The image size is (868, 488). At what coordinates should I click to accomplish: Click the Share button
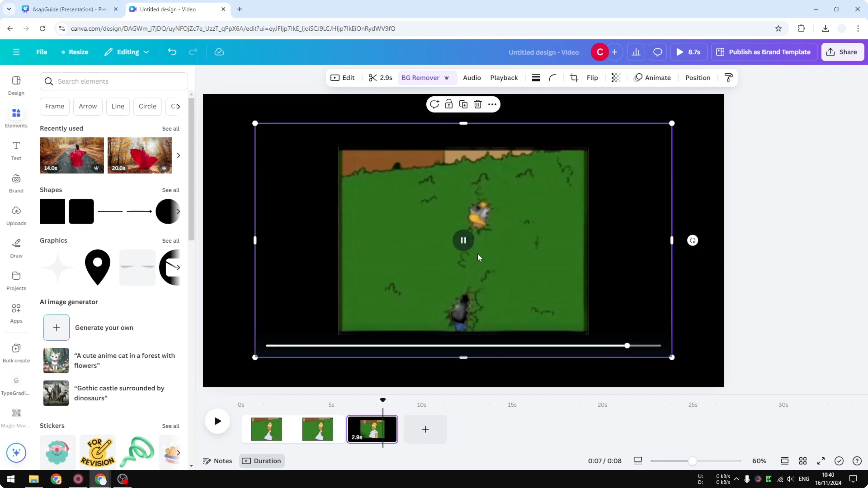[842, 52]
